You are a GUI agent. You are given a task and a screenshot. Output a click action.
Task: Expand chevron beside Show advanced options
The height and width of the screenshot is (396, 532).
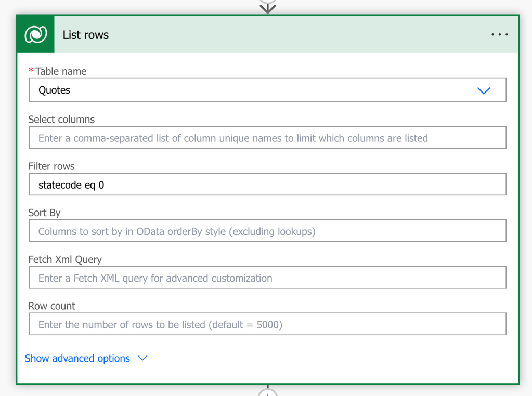pyautogui.click(x=142, y=358)
